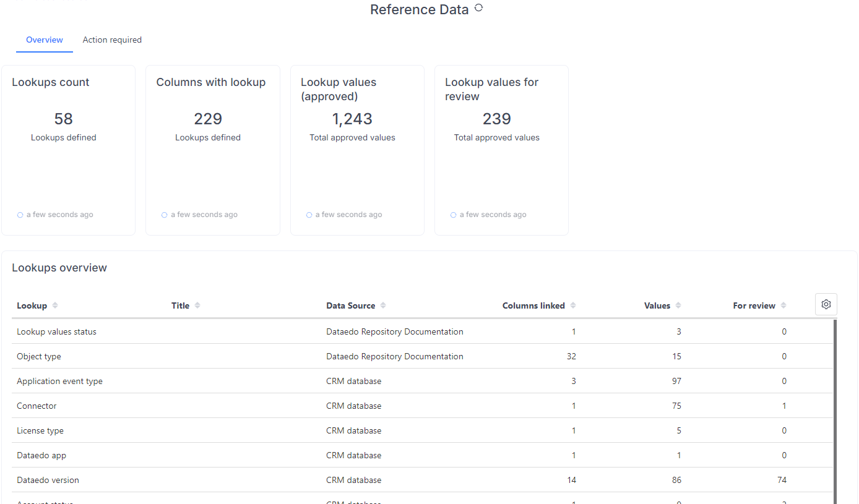The height and width of the screenshot is (504, 859).
Task: Click Values cell 86 for Dataedo version
Action: pos(676,480)
